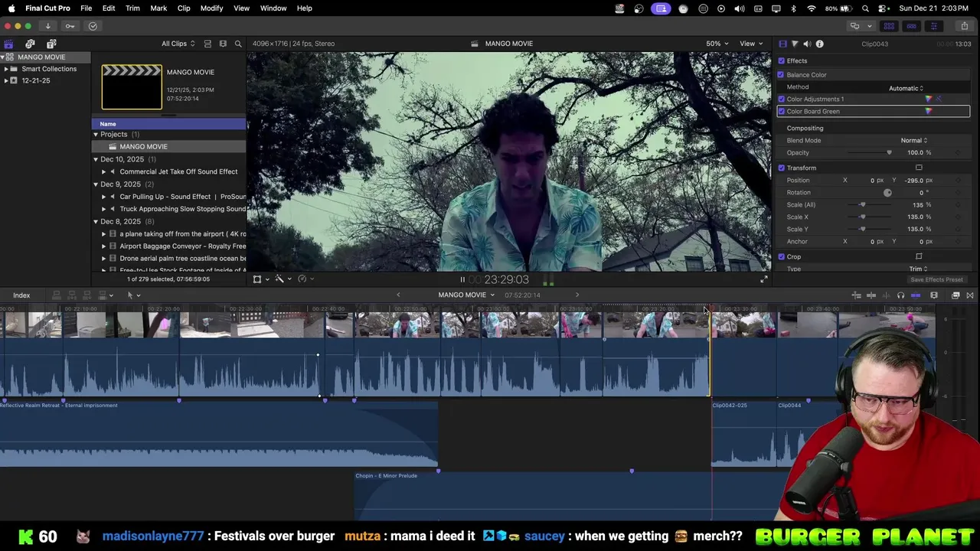Expand the Smart Collections folder

click(x=6, y=69)
